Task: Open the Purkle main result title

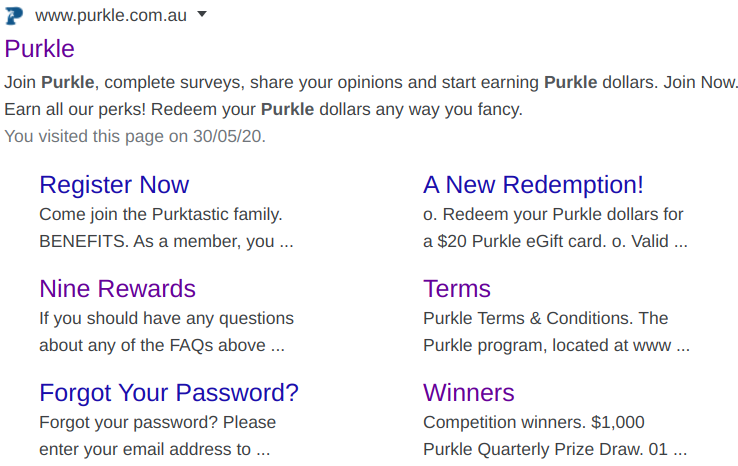Action: pos(40,49)
